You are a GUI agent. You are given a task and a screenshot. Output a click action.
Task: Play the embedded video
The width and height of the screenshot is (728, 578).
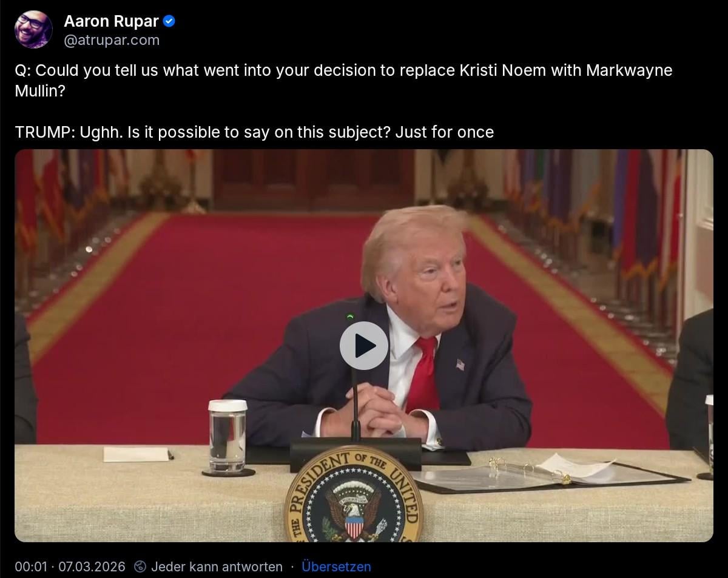(363, 346)
